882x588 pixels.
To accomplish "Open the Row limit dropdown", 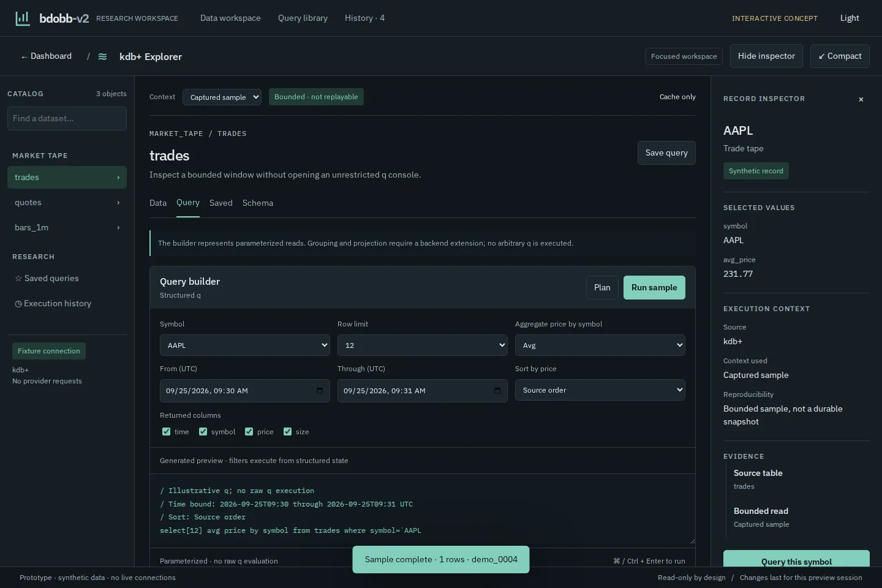I will point(423,345).
